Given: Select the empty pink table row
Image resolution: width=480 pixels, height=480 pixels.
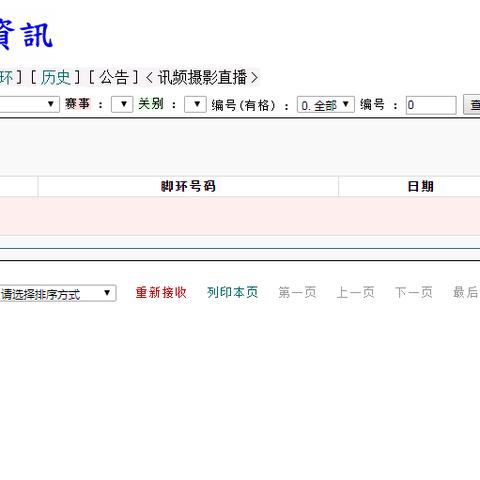Looking at the screenshot, I should (240, 216).
